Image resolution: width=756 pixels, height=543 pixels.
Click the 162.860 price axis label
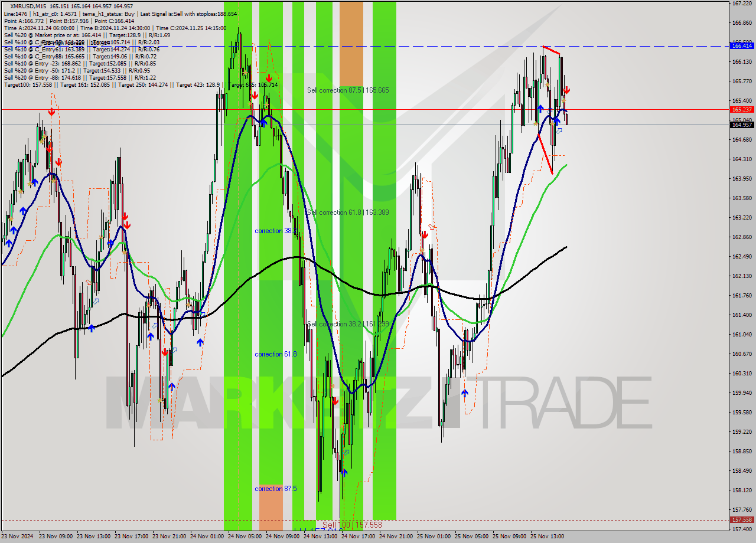click(742, 237)
